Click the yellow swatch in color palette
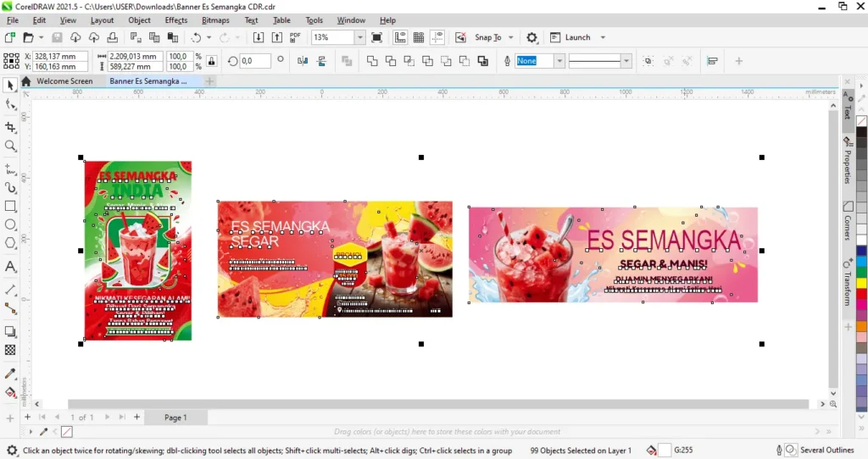Screen dimensions: 868x459 tap(861, 283)
